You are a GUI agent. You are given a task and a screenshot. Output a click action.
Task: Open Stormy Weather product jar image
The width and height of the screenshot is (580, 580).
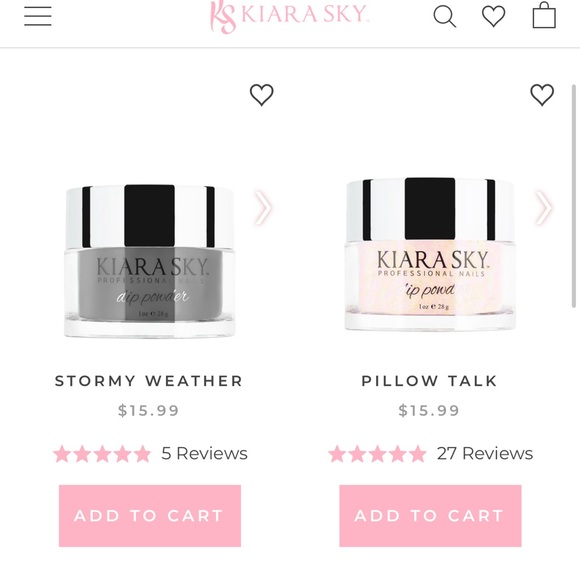pos(150,261)
